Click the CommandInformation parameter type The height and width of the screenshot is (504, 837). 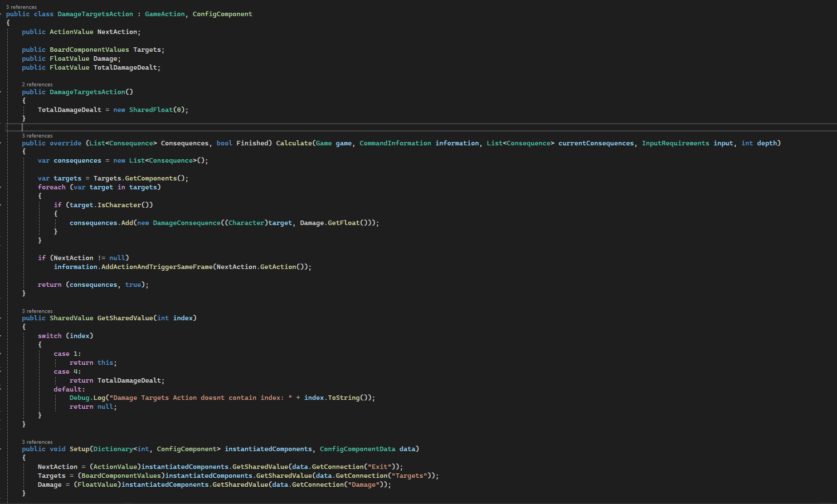point(395,143)
